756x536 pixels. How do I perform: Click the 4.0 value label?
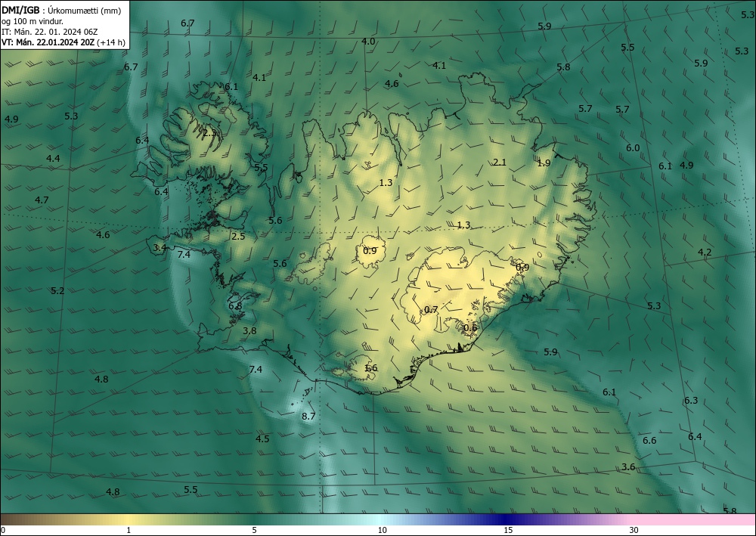[x=368, y=42]
